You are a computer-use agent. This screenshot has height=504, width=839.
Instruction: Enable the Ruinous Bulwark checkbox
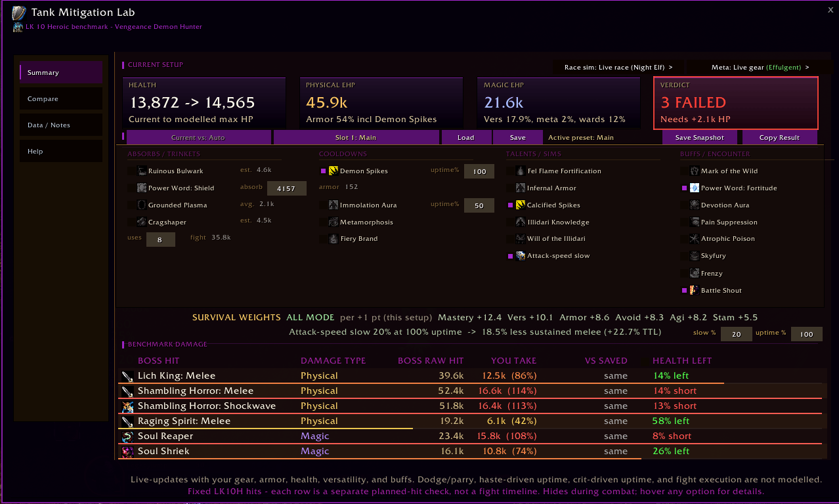tap(131, 171)
